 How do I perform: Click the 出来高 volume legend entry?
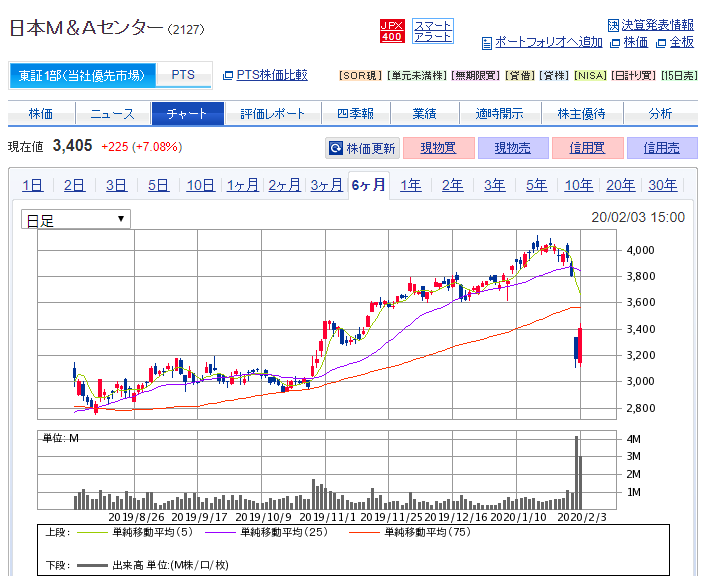[x=153, y=565]
